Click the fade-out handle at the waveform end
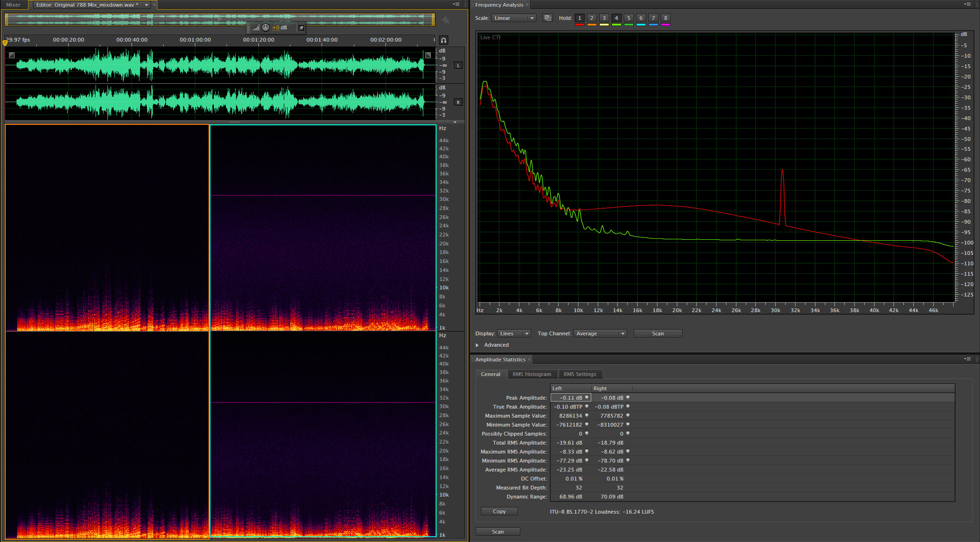This screenshot has width=980, height=542. pos(428,55)
